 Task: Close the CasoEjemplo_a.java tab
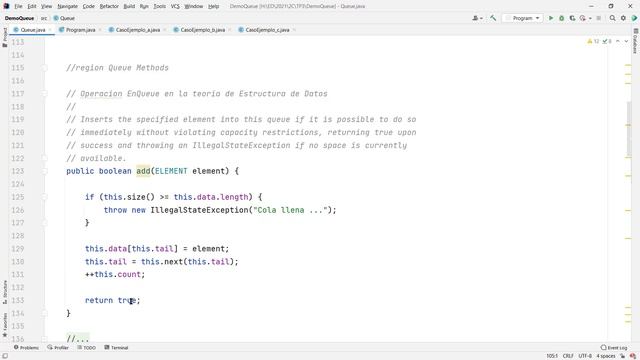click(x=164, y=30)
